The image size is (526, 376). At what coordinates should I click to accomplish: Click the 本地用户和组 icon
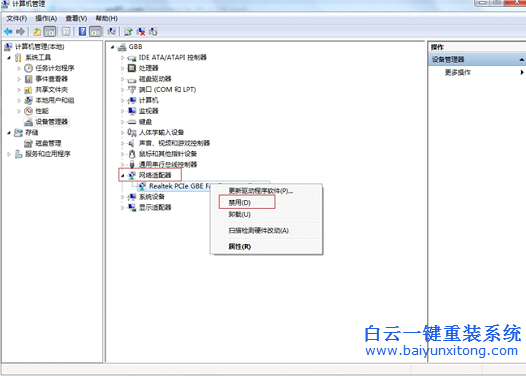coord(29,100)
